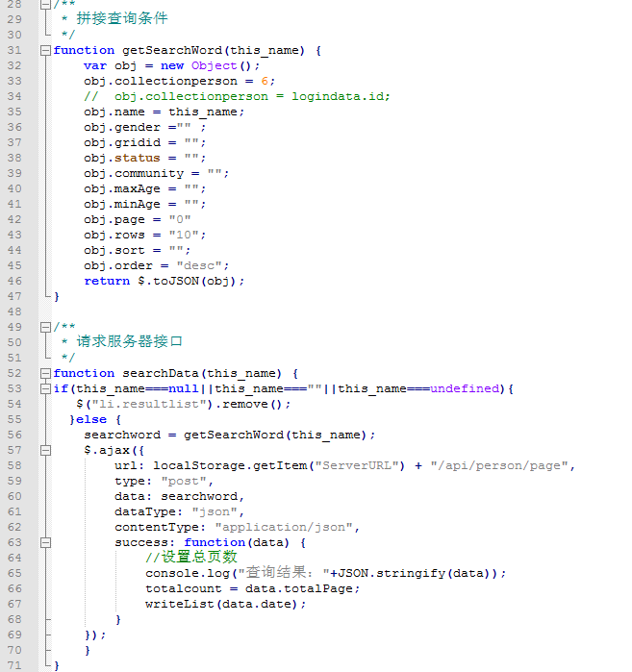Click the string "desc" on line 45

click(x=199, y=265)
